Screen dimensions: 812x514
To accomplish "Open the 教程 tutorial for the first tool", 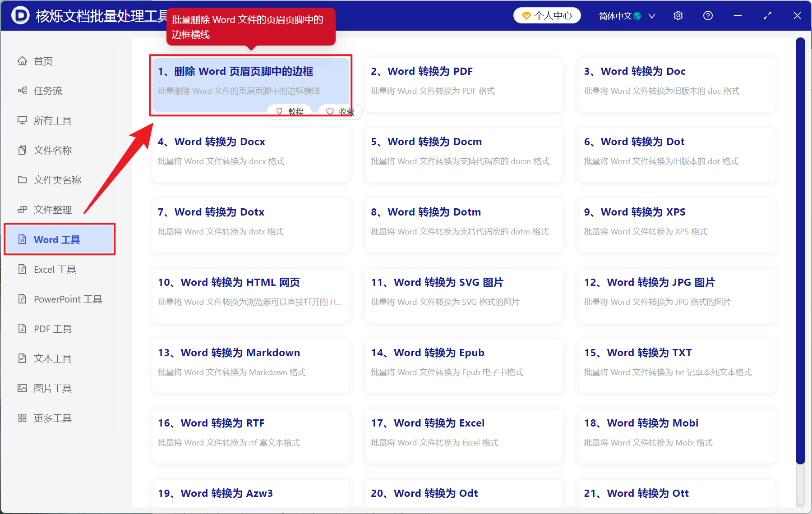I will point(289,111).
